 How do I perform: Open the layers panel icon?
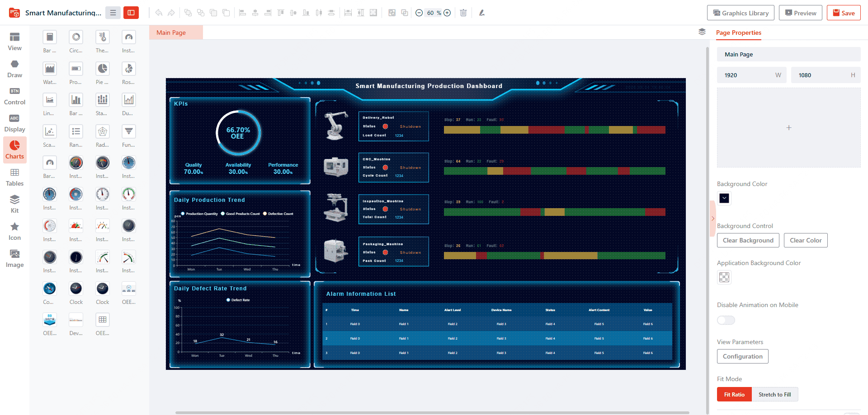click(702, 32)
